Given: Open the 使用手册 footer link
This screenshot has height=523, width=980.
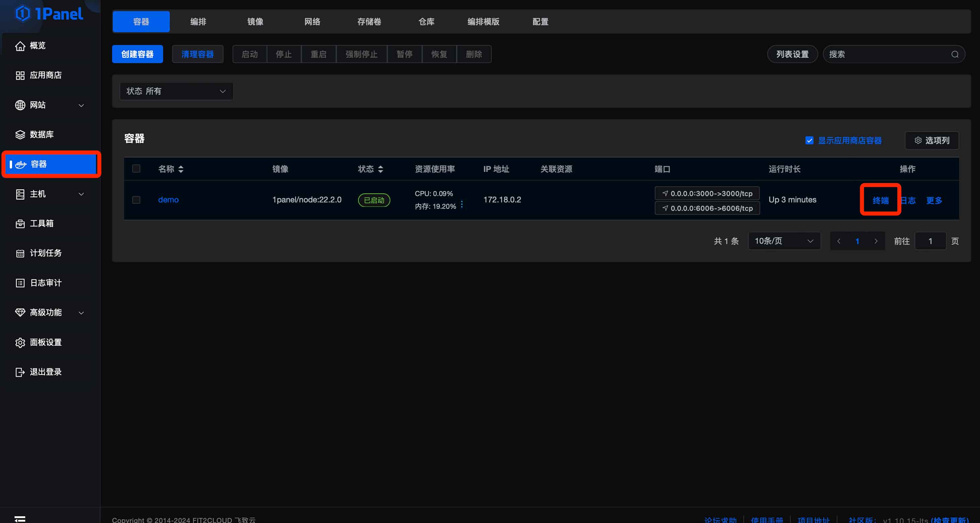Looking at the screenshot, I should 767,520.
